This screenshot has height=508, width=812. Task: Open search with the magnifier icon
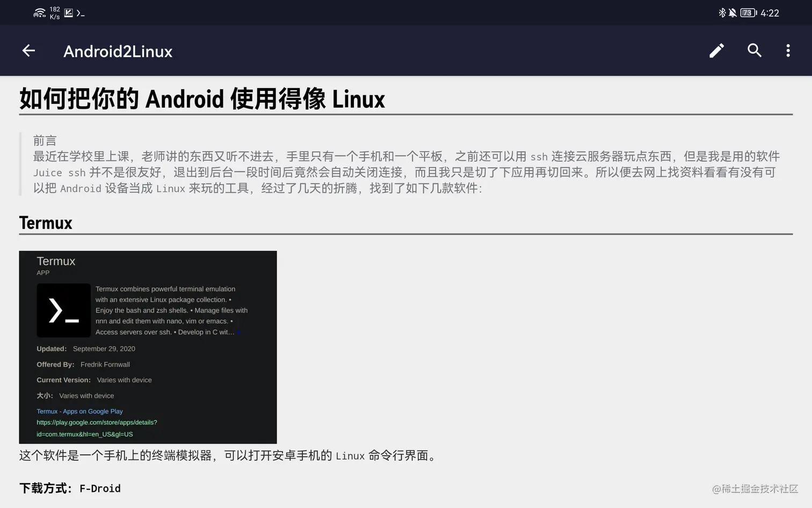point(755,51)
